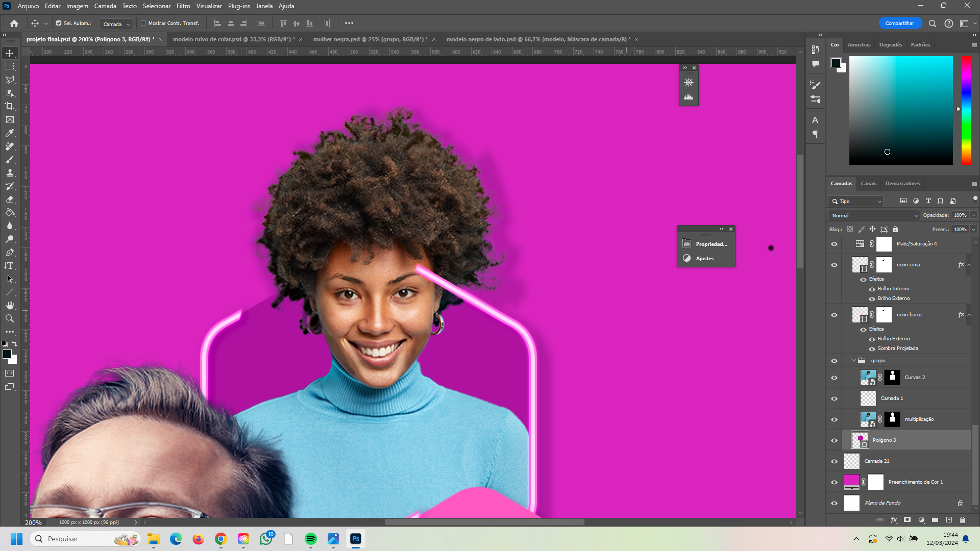
Task: Select the Blur tool
Action: click(x=10, y=226)
